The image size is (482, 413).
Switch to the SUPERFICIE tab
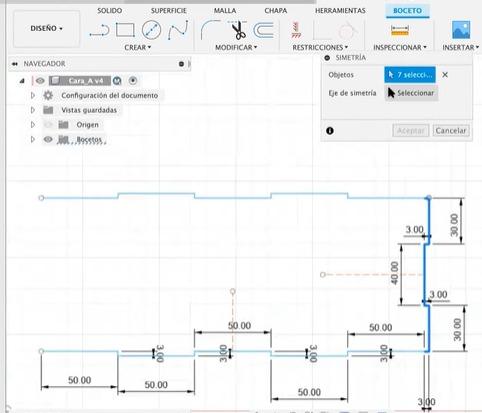pos(169,11)
